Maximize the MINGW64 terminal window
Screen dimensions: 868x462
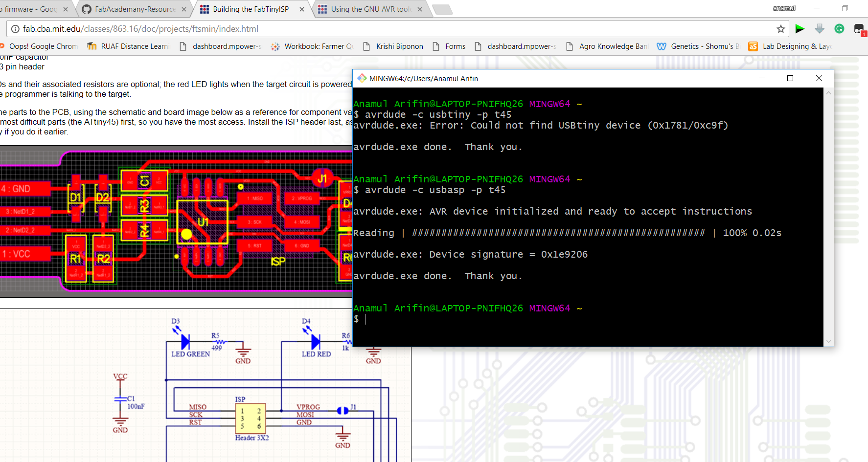pos(790,78)
